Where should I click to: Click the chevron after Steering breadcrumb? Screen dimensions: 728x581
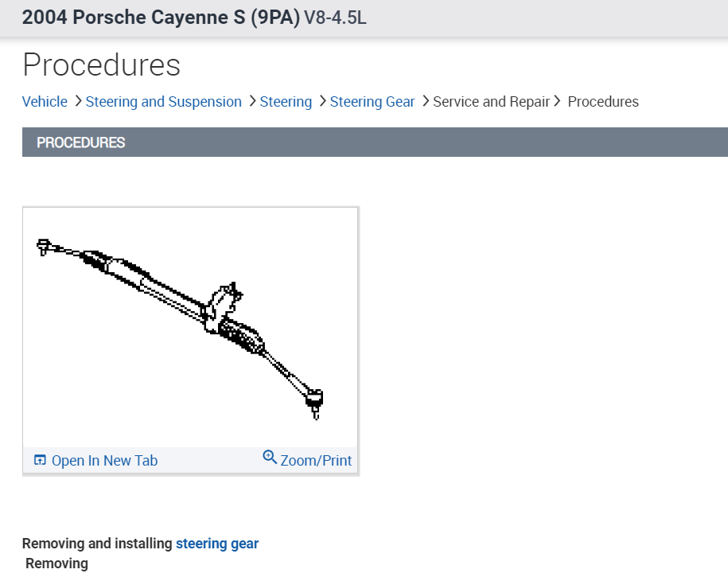click(321, 101)
